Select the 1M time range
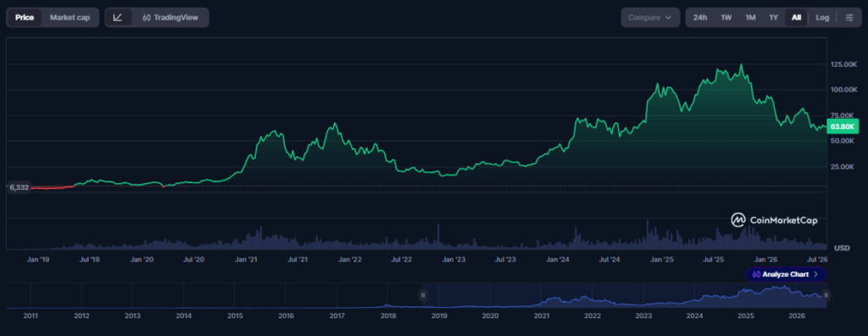Viewport: 868px width, 336px height. [750, 18]
